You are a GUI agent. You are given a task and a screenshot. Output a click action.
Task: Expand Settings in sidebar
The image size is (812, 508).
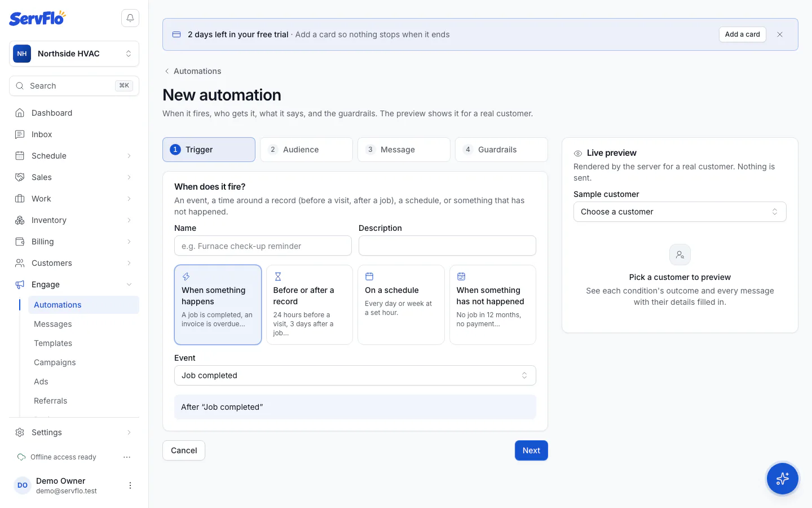coord(74,432)
